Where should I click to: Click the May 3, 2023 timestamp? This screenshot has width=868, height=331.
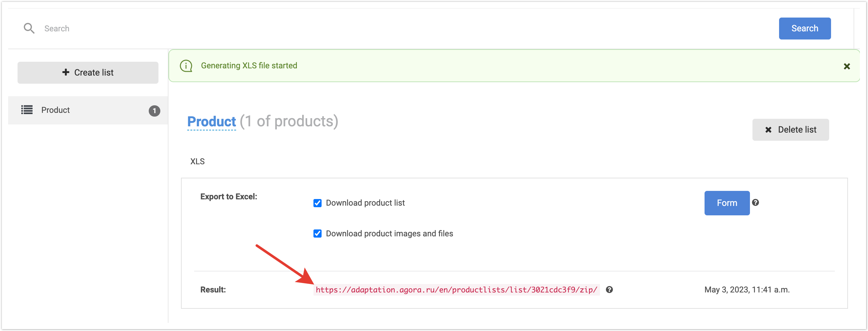(x=747, y=290)
